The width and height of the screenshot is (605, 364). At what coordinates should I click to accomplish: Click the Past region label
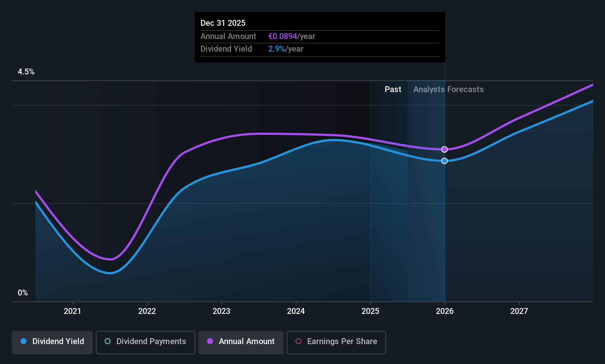click(x=393, y=89)
